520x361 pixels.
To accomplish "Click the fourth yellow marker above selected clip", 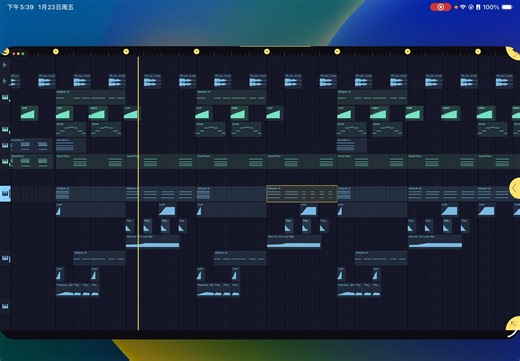I will (267, 51).
